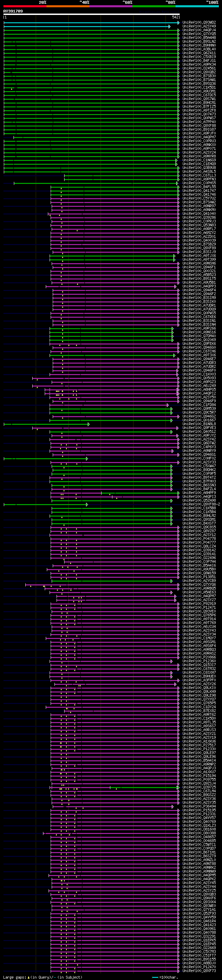Select hit label UniRef100_B7FH03

tap(199, 481)
